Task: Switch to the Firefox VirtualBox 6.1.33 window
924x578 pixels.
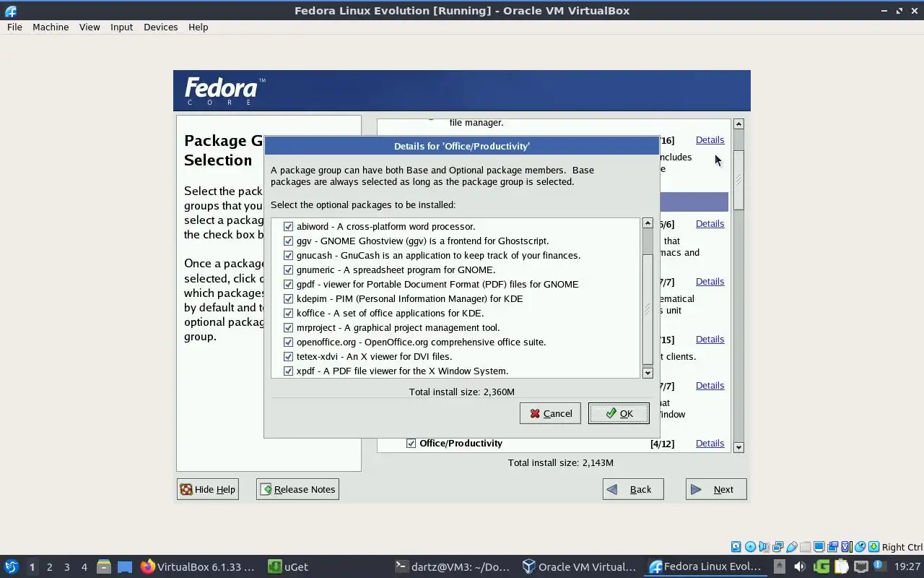Action: (198, 566)
